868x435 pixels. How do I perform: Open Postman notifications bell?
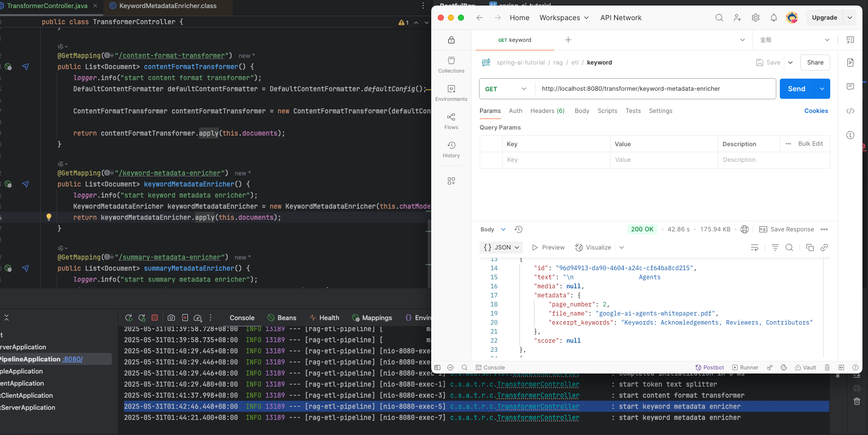(x=774, y=18)
